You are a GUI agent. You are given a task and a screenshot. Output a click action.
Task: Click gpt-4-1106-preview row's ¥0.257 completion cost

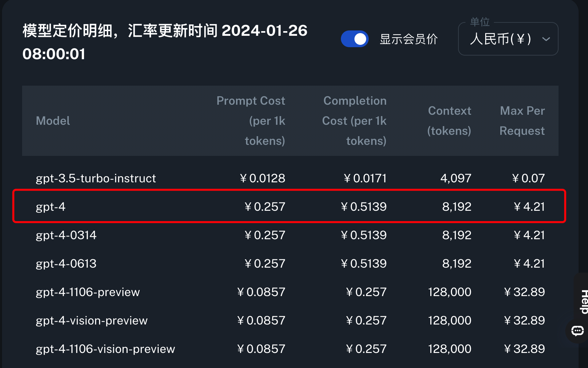(x=366, y=292)
